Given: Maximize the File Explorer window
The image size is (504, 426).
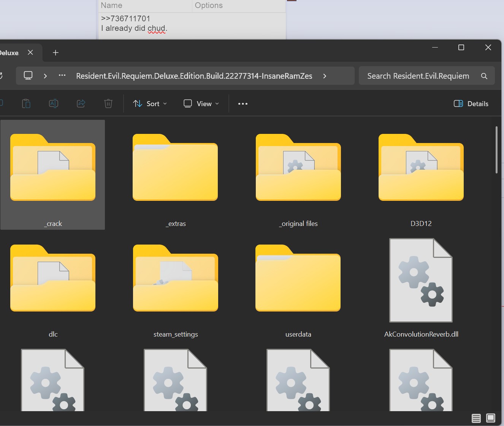Looking at the screenshot, I should [461, 47].
